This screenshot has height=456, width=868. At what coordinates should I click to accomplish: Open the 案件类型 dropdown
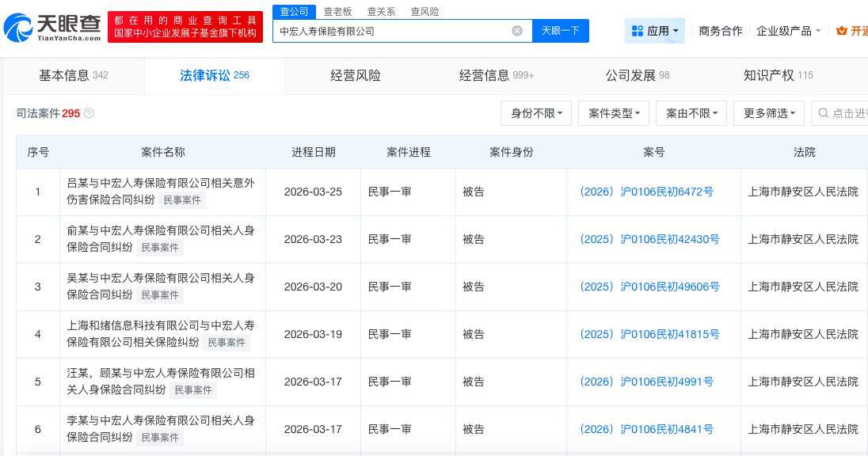point(614,113)
